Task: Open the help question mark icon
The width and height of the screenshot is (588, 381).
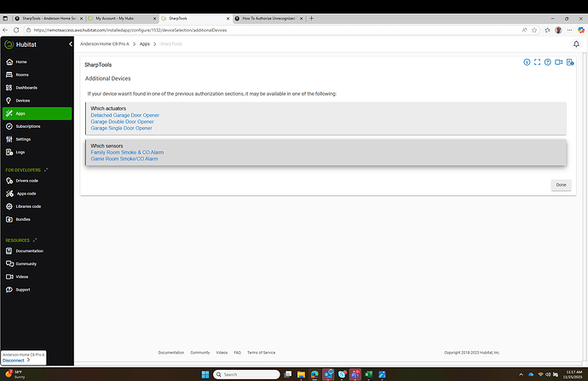Action: (x=547, y=62)
